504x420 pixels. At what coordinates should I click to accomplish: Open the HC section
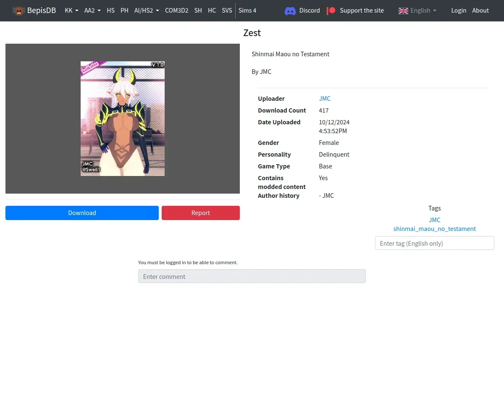(x=212, y=10)
